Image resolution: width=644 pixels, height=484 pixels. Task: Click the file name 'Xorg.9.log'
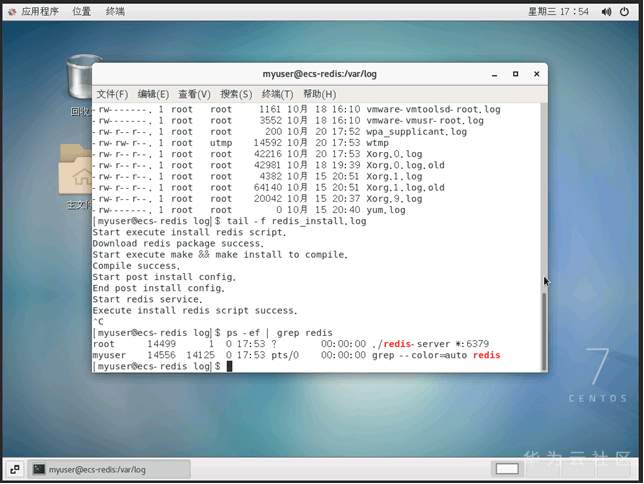coord(394,199)
